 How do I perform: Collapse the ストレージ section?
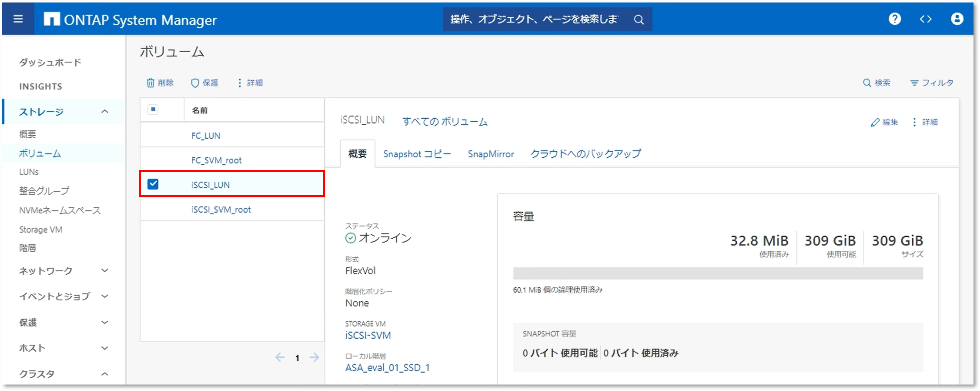click(x=105, y=111)
